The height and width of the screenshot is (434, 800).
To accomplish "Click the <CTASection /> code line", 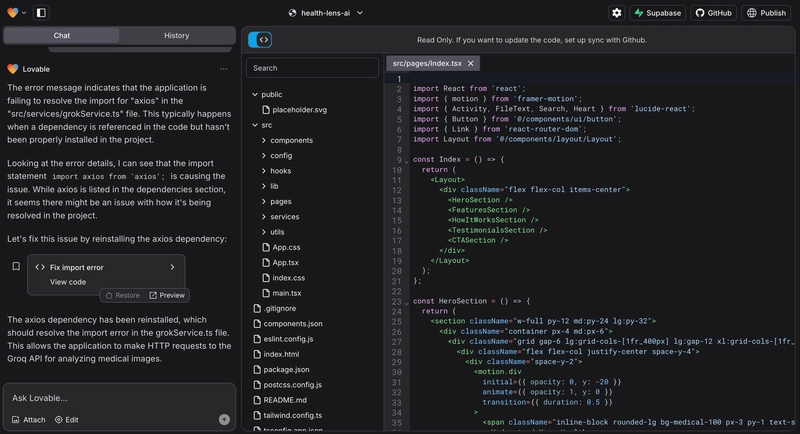I will 478,240.
